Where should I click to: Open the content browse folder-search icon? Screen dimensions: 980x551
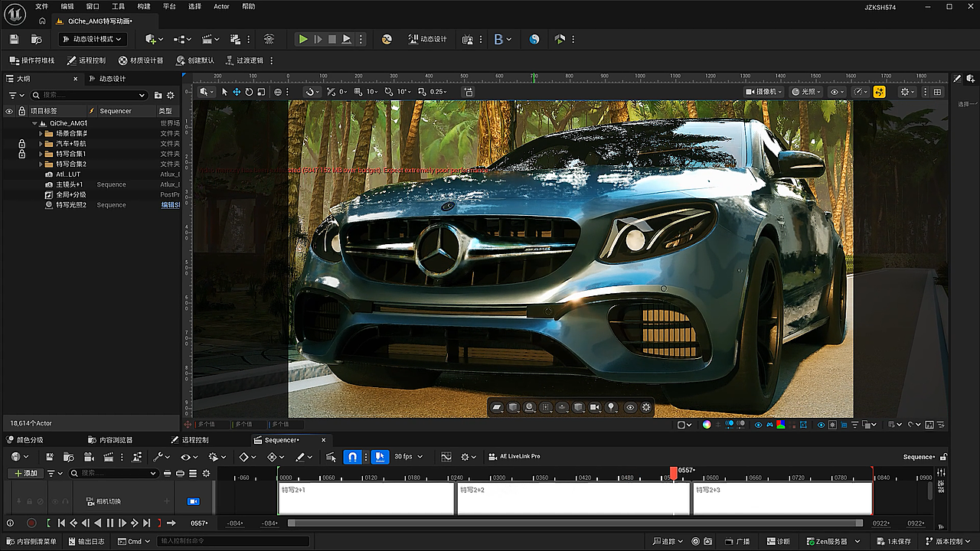(x=36, y=39)
